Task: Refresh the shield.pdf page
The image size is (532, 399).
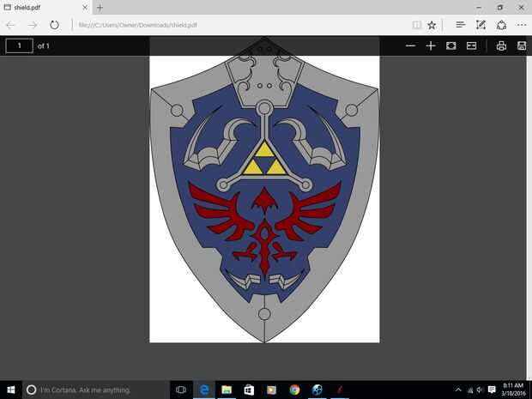Action: pyautogui.click(x=54, y=25)
